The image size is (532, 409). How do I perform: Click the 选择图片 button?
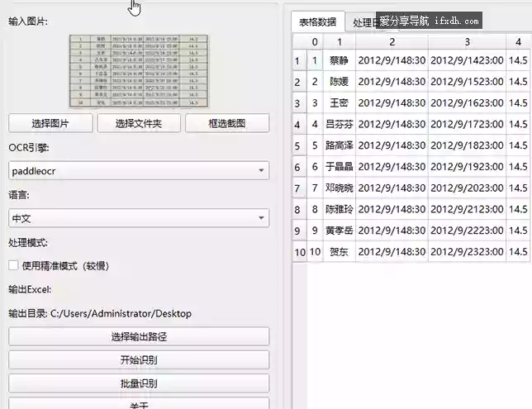[50, 123]
